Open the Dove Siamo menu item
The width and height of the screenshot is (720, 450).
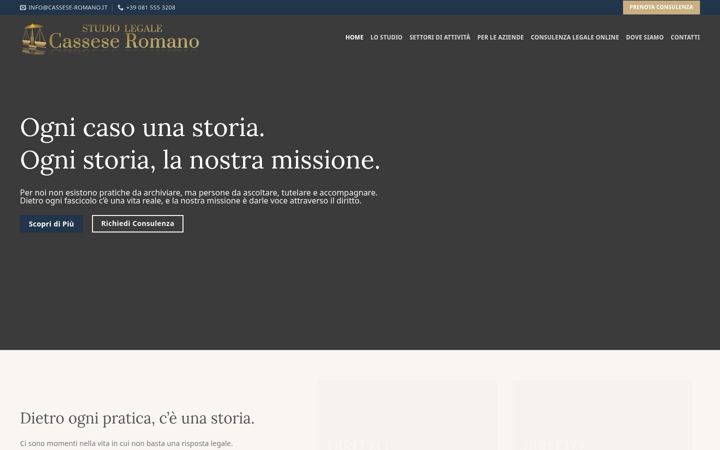click(644, 37)
